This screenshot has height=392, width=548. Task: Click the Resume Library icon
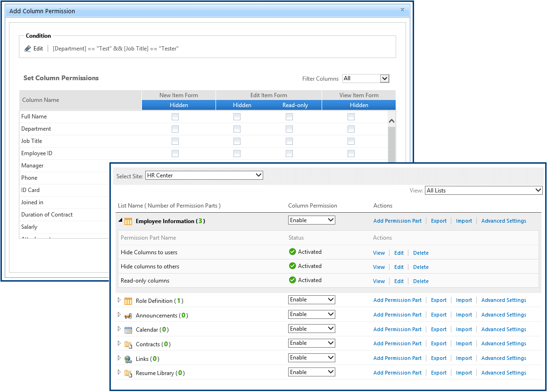(128, 374)
